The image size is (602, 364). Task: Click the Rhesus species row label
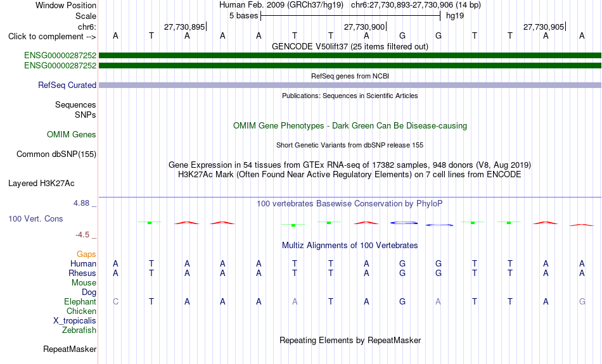coord(82,273)
